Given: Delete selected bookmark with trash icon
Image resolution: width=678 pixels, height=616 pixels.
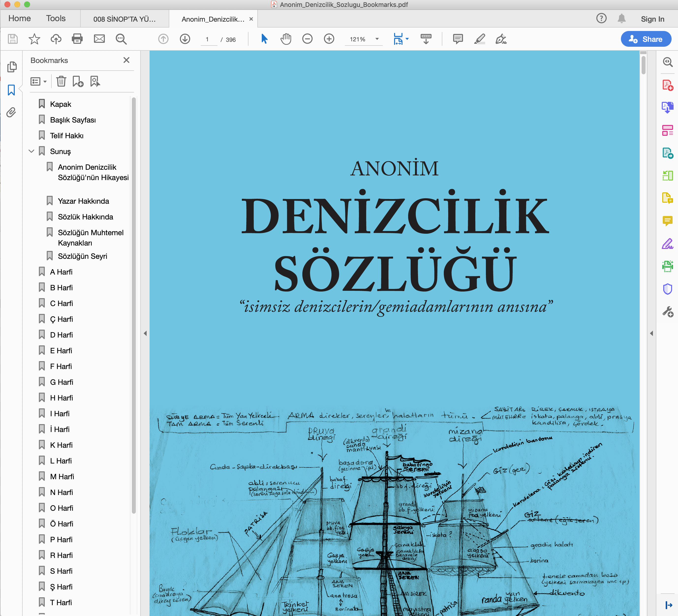Looking at the screenshot, I should [61, 81].
